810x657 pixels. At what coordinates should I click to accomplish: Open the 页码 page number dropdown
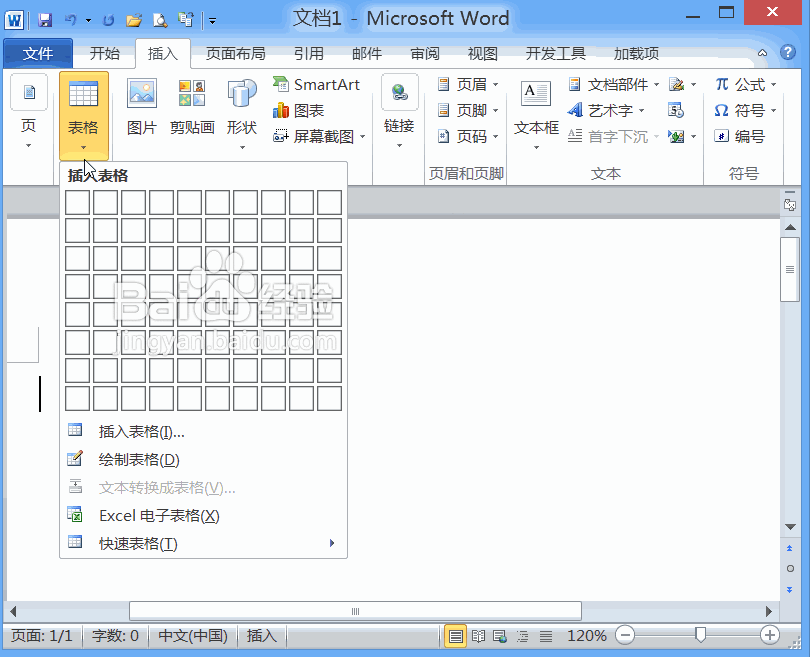point(468,136)
